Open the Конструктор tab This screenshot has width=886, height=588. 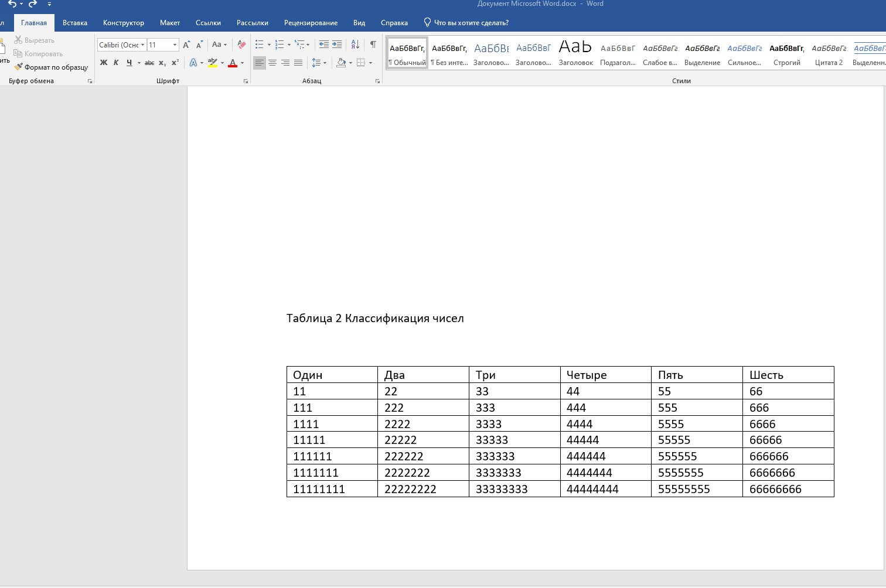124,23
